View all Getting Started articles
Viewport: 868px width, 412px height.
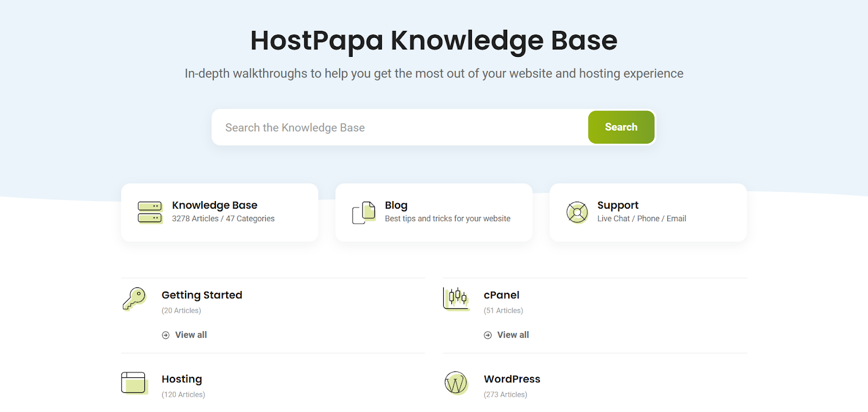click(x=191, y=335)
